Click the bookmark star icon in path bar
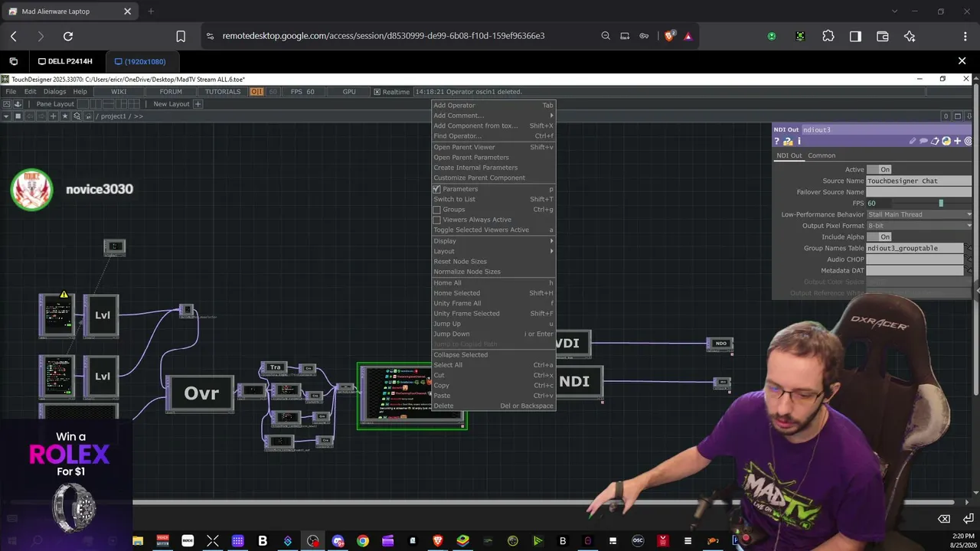Screen dimensions: 980x551 click(x=65, y=116)
